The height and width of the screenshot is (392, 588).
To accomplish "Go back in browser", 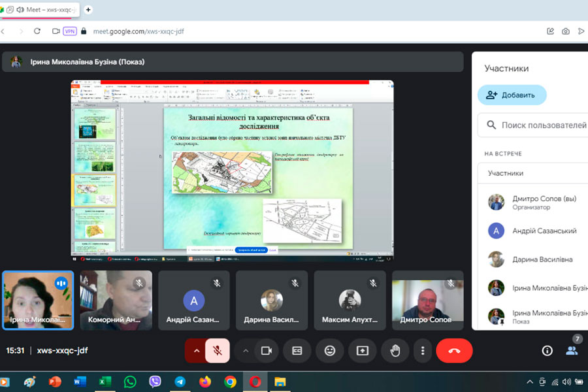I will pos(3,31).
